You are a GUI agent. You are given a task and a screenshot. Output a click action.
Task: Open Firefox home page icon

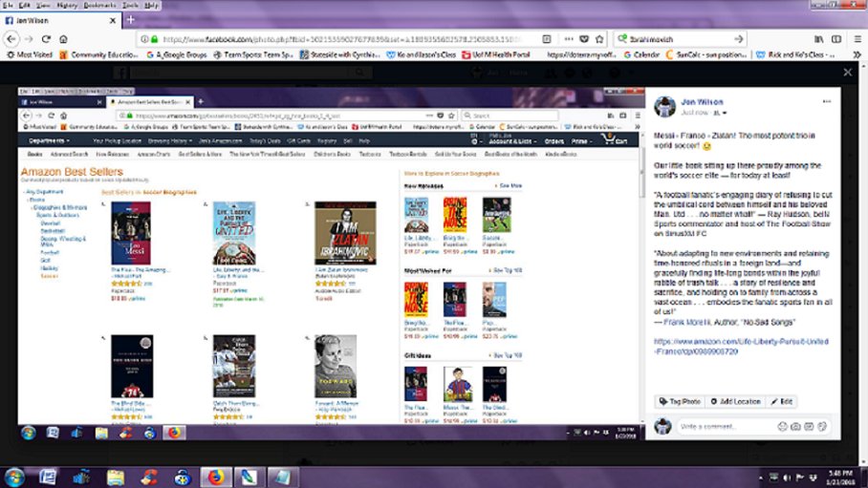(64, 39)
